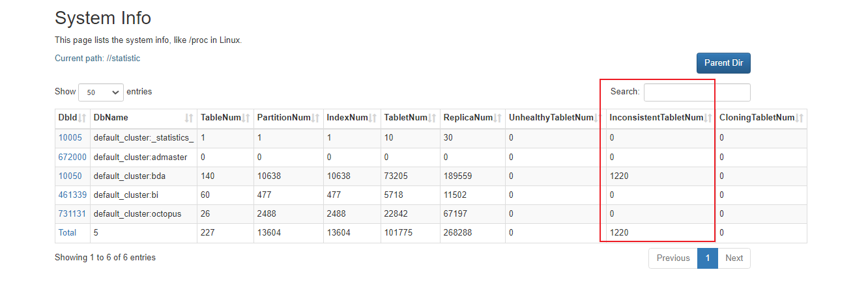
Task: Sort by IndexNum using its arrow icon
Action: pos(373,118)
